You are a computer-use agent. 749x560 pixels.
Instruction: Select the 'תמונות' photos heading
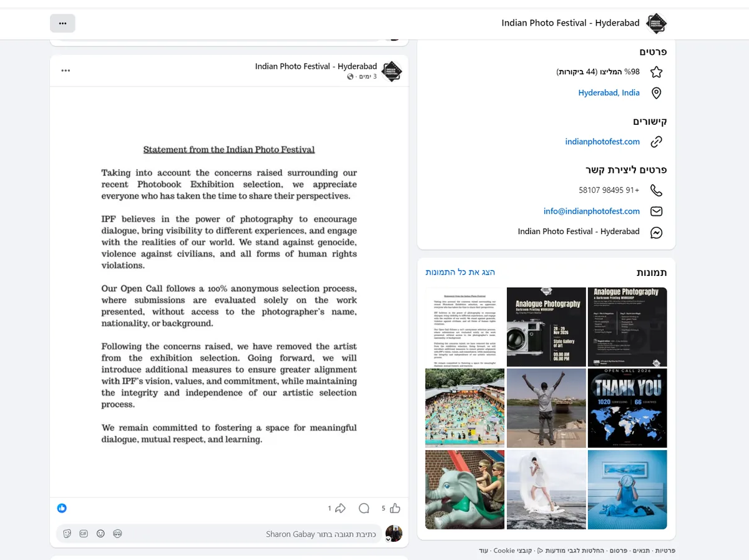[652, 273]
